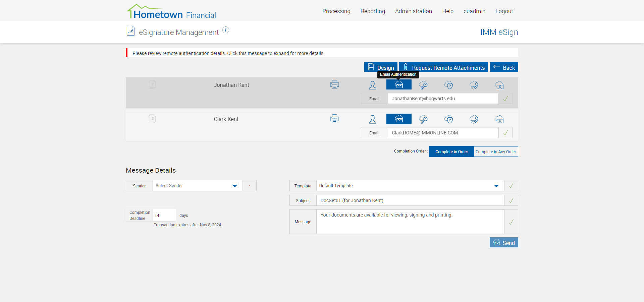Select cloud shield question authentication for Clark Kent
644x302 pixels.
click(x=449, y=119)
